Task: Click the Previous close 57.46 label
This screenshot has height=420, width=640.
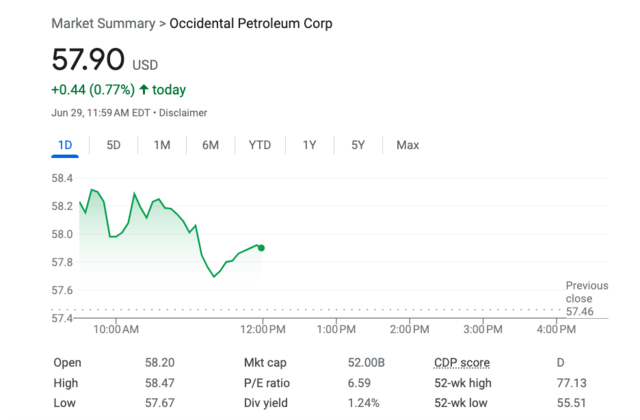Action: [x=586, y=298]
